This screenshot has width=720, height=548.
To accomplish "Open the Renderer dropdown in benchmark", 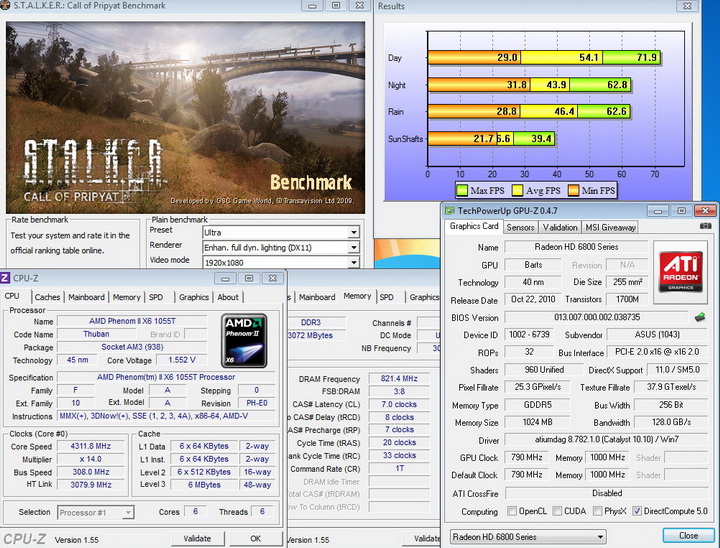I will [x=281, y=248].
